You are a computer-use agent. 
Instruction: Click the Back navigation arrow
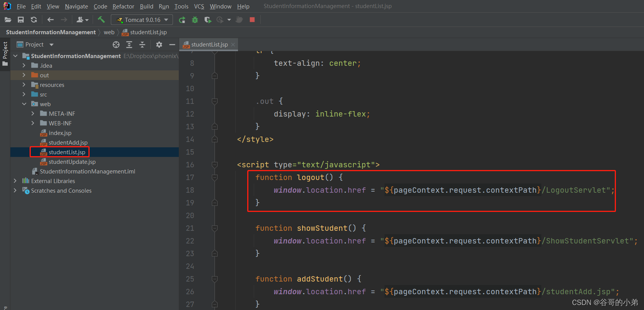tap(50, 20)
